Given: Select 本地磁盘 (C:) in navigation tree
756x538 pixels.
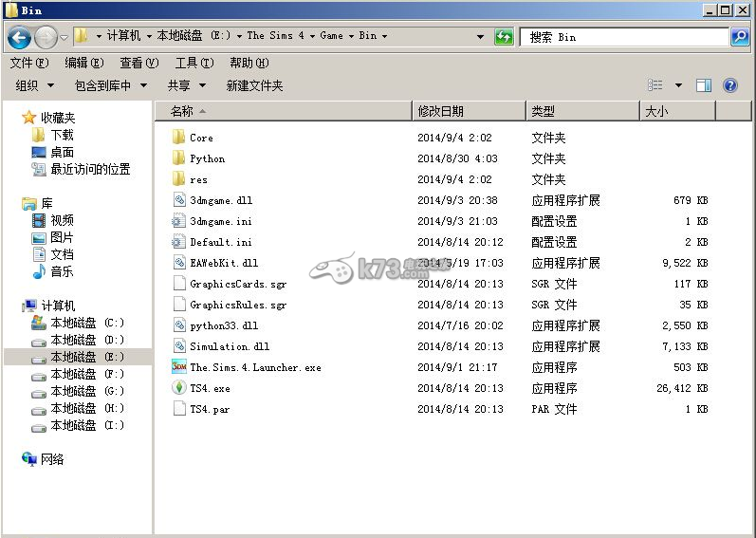Looking at the screenshot, I should (86, 323).
